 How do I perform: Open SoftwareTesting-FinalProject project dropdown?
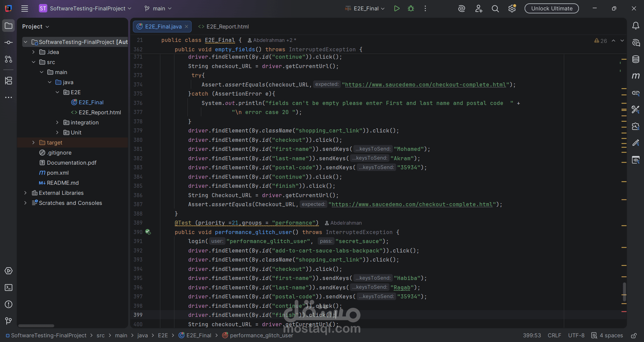[85, 8]
